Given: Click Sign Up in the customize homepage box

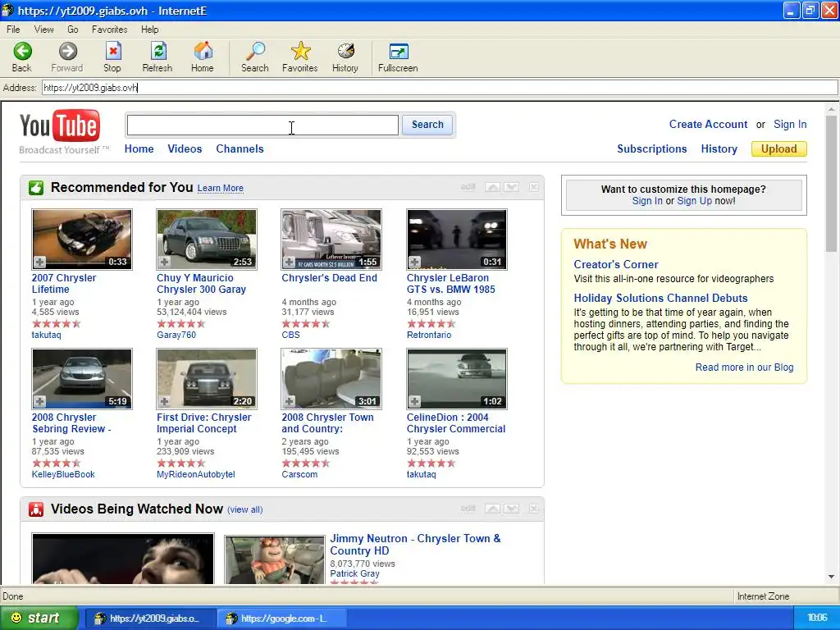Looking at the screenshot, I should pos(694,201).
